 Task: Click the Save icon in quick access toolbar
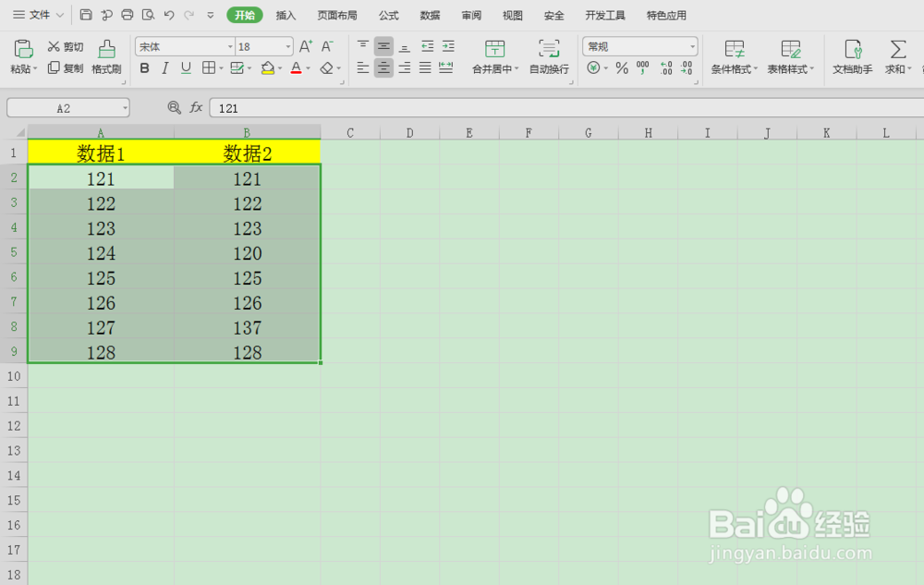tap(86, 15)
